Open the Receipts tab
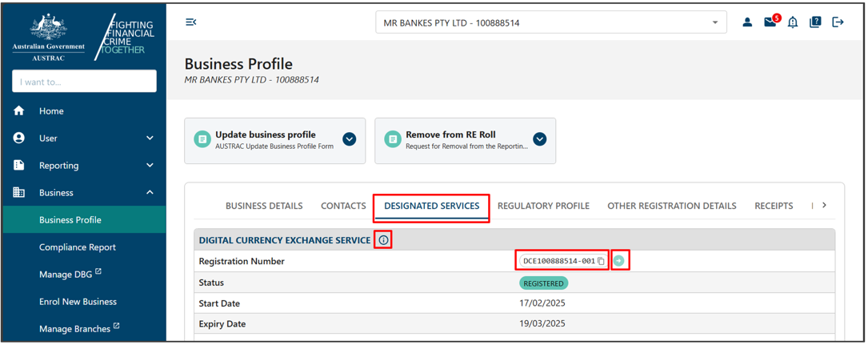The height and width of the screenshot is (345, 868). (774, 206)
